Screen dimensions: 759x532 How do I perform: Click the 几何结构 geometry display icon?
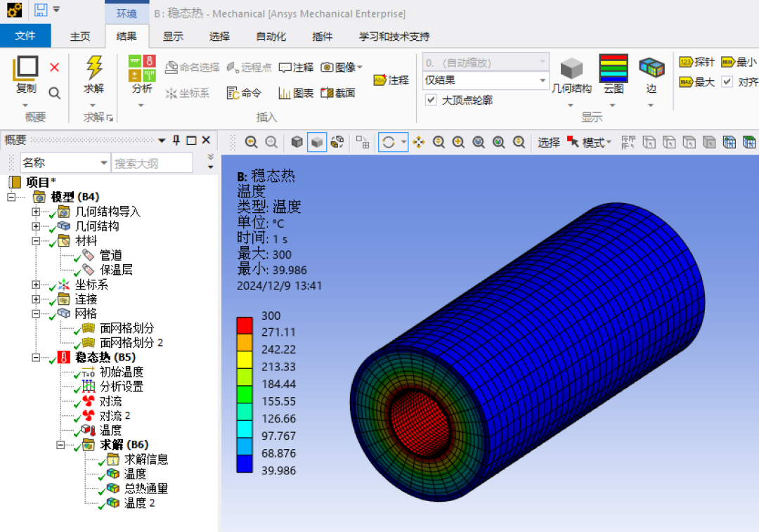tap(571, 67)
